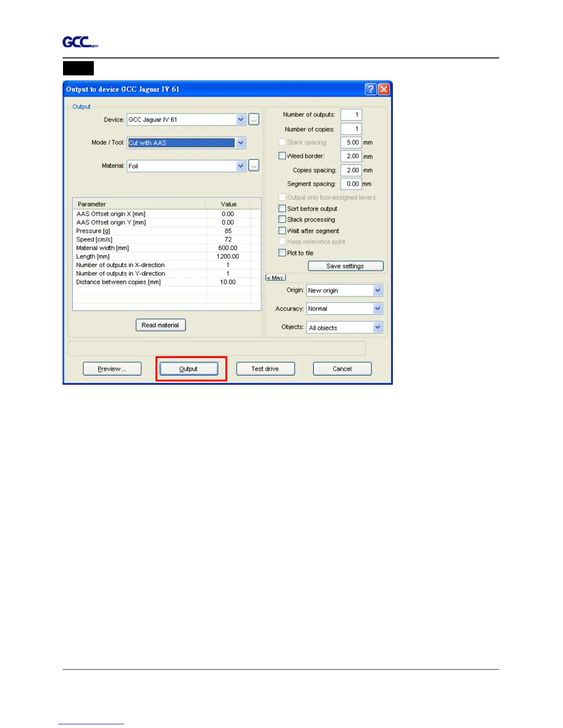Enable Stack processing option

click(282, 220)
